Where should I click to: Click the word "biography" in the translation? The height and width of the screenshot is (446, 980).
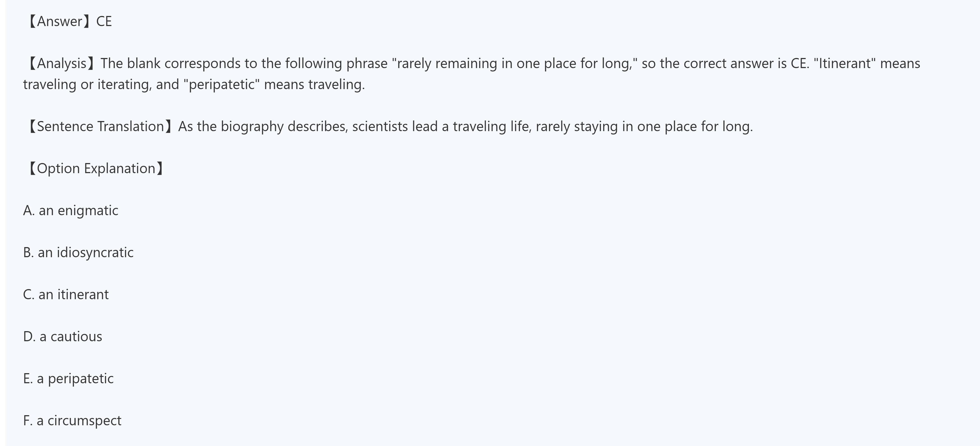tap(252, 127)
